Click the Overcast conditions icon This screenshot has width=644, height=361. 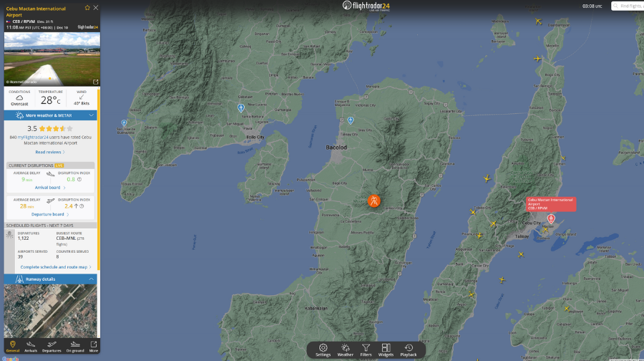coord(19,98)
